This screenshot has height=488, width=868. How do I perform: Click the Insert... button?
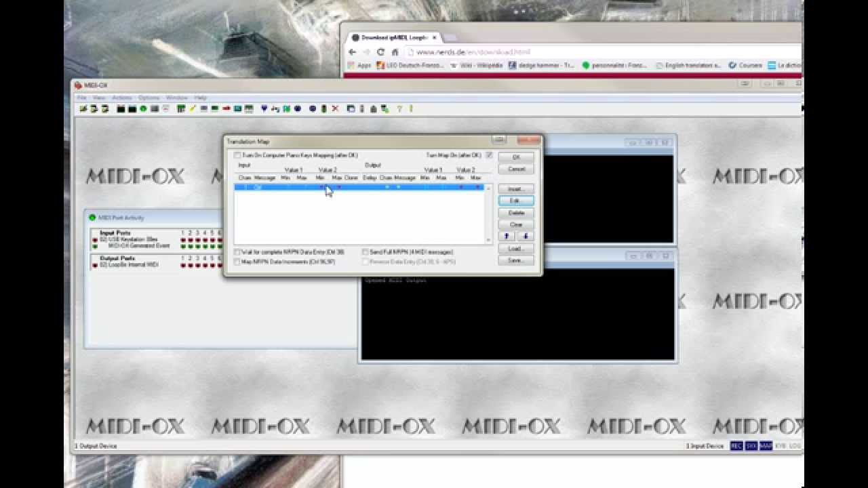coord(516,189)
